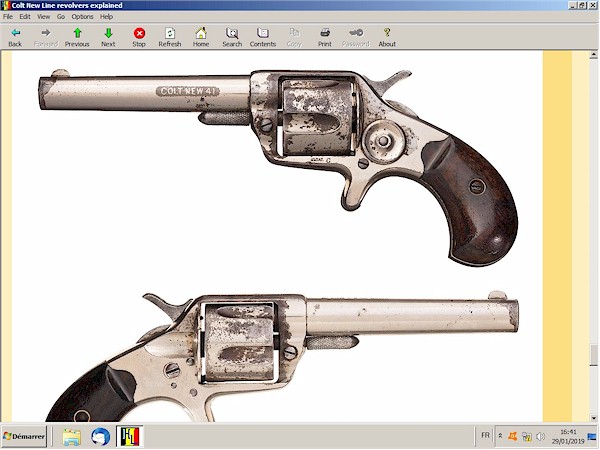
Task: Click the Previous up-arrow toolbar button
Action: tap(77, 37)
